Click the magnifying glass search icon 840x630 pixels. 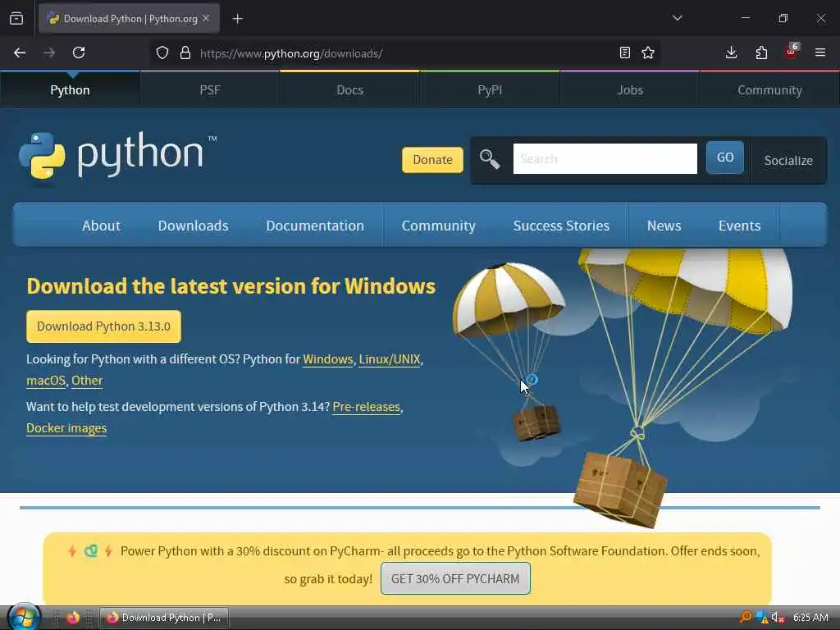click(x=490, y=159)
